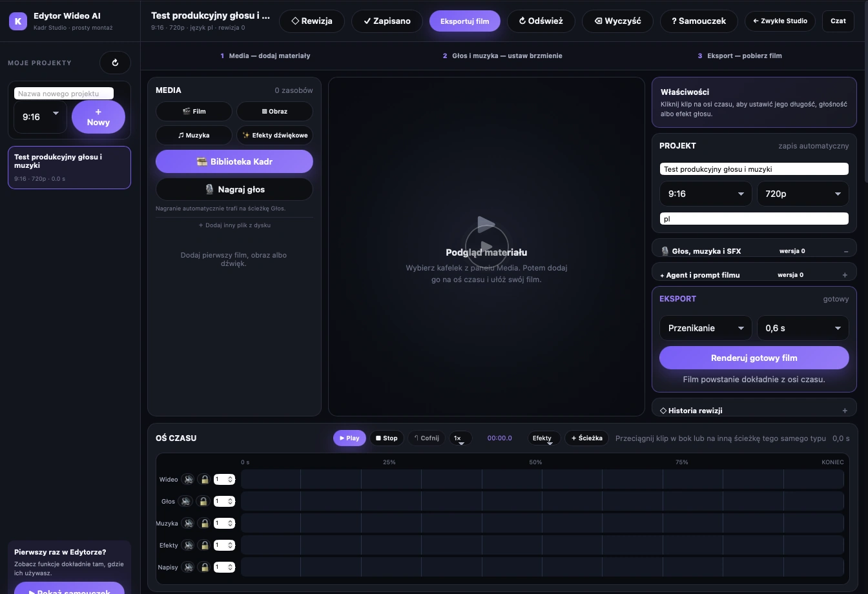
Task: Go to step 2 Głos i muzyka
Action: (502, 56)
